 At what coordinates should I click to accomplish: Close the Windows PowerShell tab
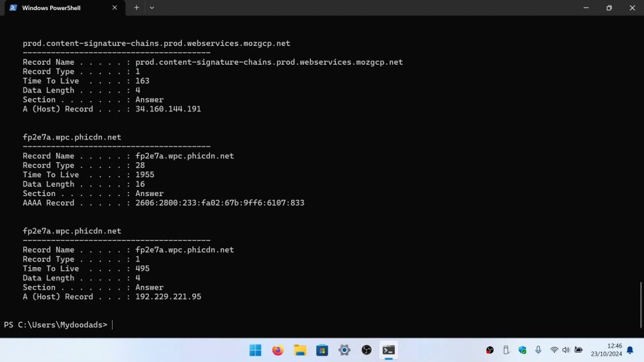click(x=114, y=8)
